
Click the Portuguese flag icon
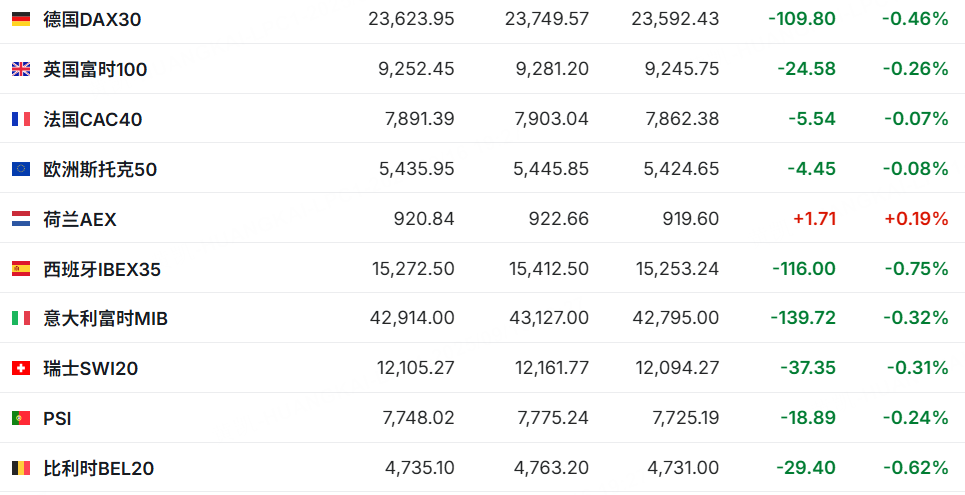(21, 418)
